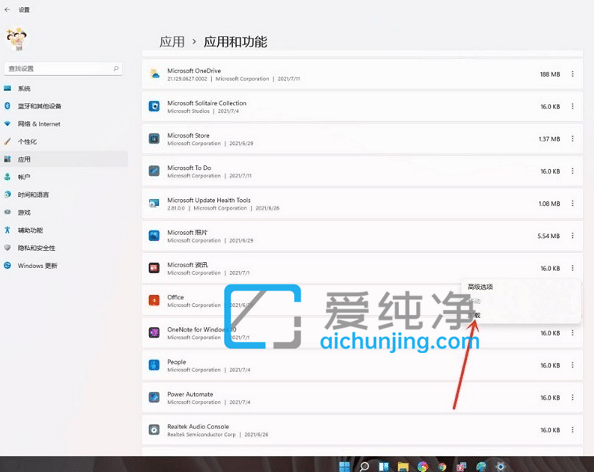Open more options for Microsoft 照片

point(572,236)
